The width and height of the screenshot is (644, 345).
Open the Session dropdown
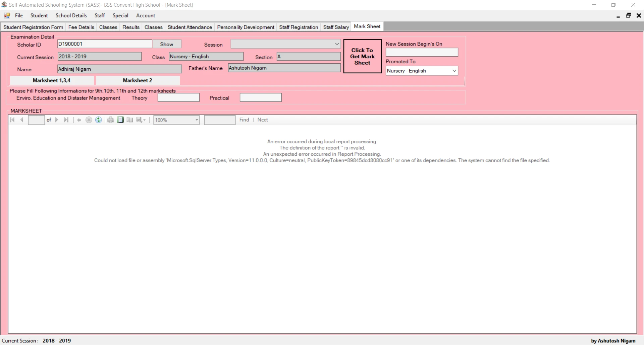click(x=336, y=44)
